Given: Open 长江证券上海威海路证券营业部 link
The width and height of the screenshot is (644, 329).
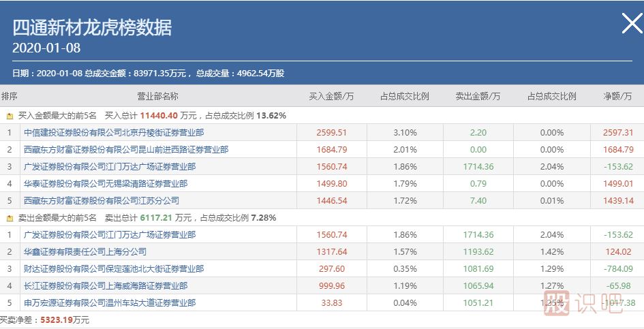Looking at the screenshot, I should (106, 286).
